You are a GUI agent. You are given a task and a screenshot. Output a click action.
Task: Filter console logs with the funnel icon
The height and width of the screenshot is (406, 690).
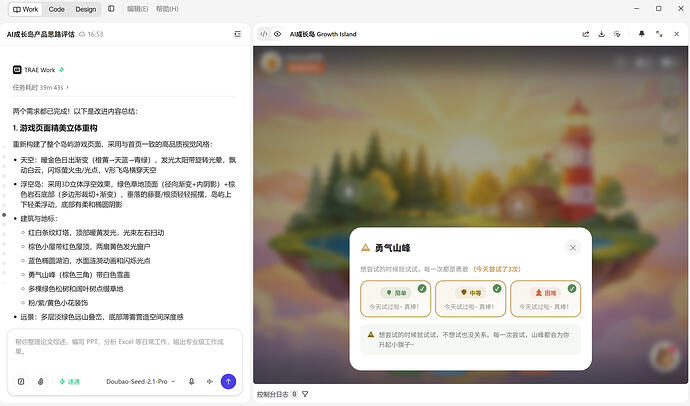(x=305, y=394)
